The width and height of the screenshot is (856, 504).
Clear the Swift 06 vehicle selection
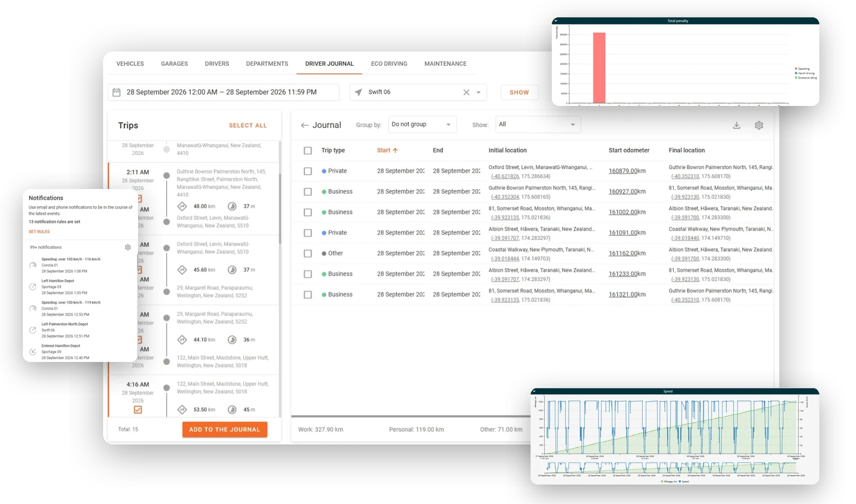click(466, 92)
